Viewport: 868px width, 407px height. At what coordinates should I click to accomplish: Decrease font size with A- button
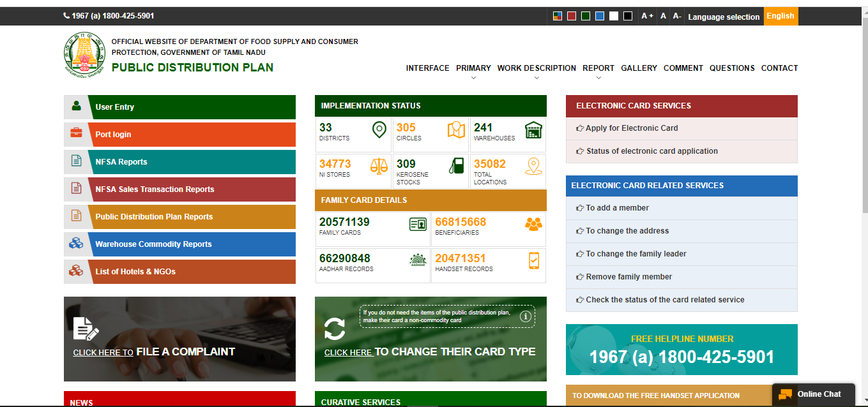tap(677, 16)
